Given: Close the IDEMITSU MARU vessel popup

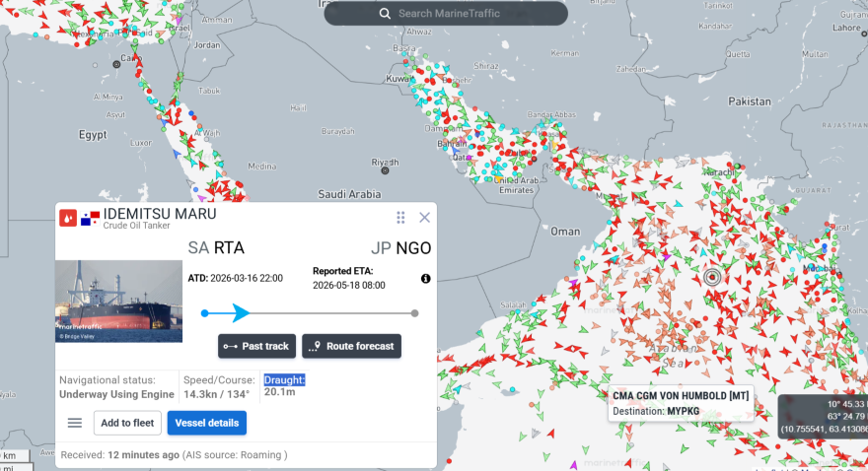Looking at the screenshot, I should pyautogui.click(x=424, y=218).
